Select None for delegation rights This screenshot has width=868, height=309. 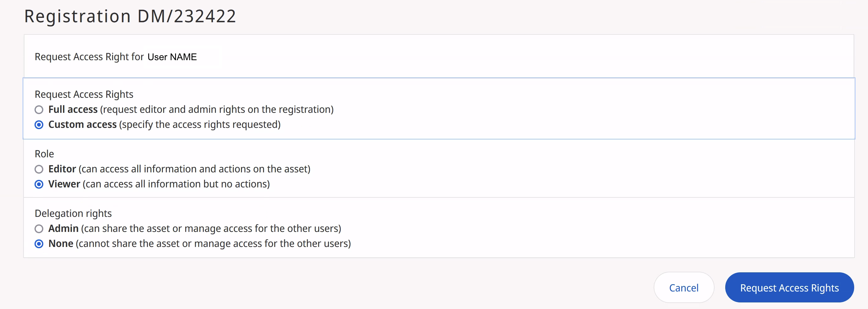[39, 244]
